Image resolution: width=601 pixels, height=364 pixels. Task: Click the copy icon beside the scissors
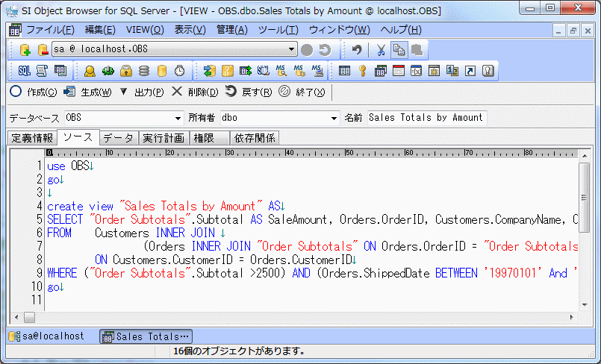399,50
